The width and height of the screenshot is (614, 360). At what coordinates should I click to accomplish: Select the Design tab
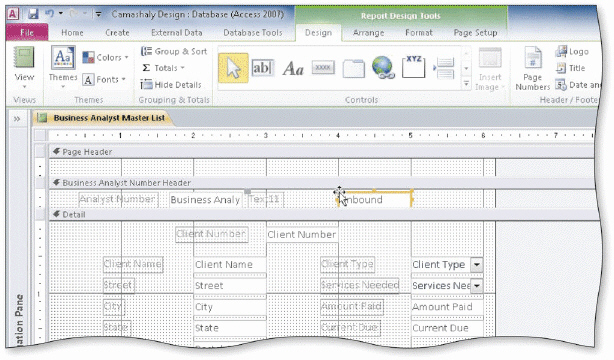pyautogui.click(x=318, y=33)
